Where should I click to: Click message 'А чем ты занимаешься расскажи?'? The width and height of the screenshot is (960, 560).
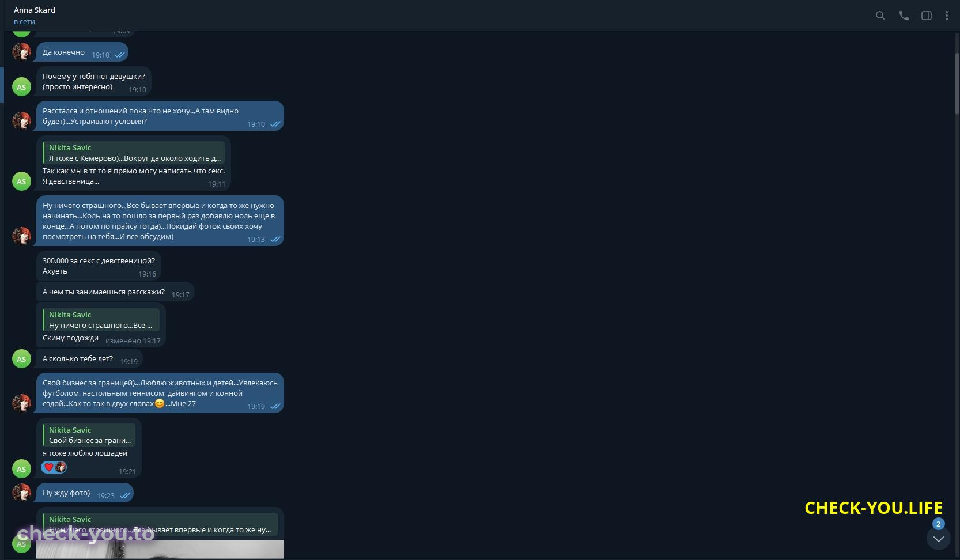[115, 292]
